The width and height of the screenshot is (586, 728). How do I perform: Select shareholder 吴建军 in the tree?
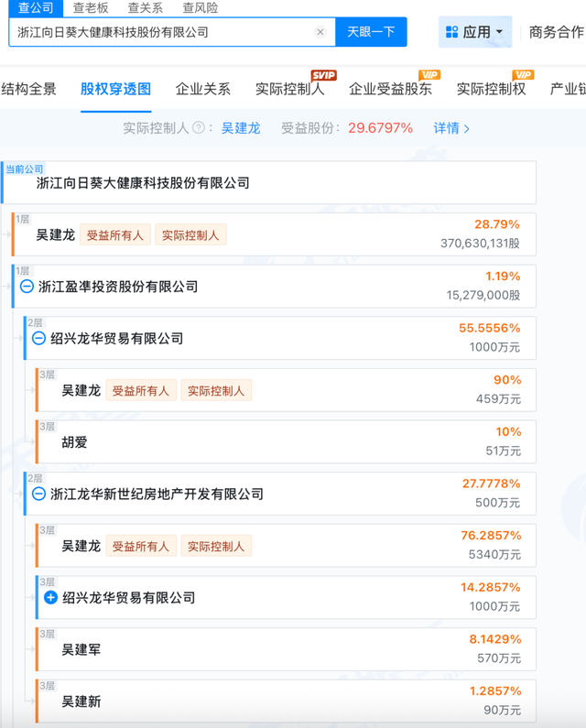pyautogui.click(x=81, y=649)
